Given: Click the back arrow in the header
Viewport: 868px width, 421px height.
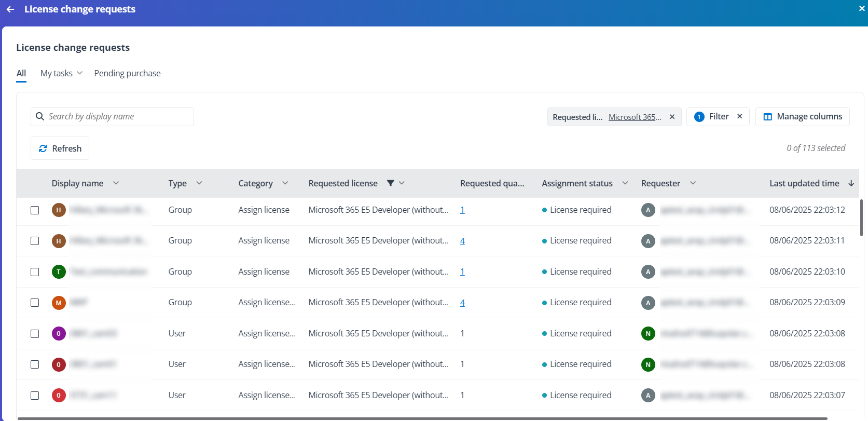Looking at the screenshot, I should [10, 9].
